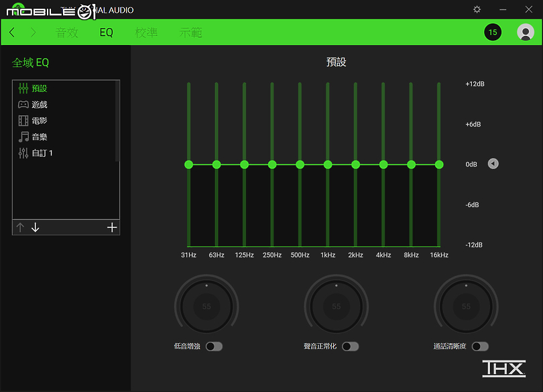
Task: Click the 31Hz EQ slider handle
Action: (x=189, y=164)
